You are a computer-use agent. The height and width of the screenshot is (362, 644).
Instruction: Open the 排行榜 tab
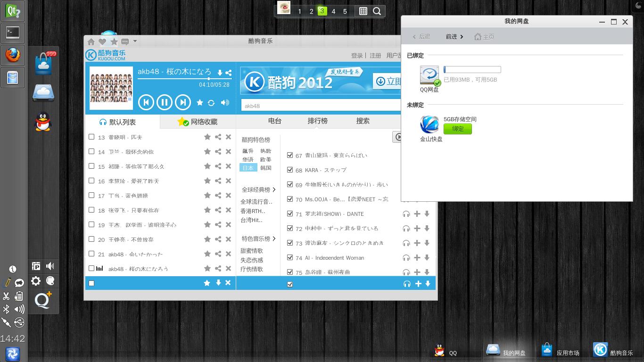318,121
